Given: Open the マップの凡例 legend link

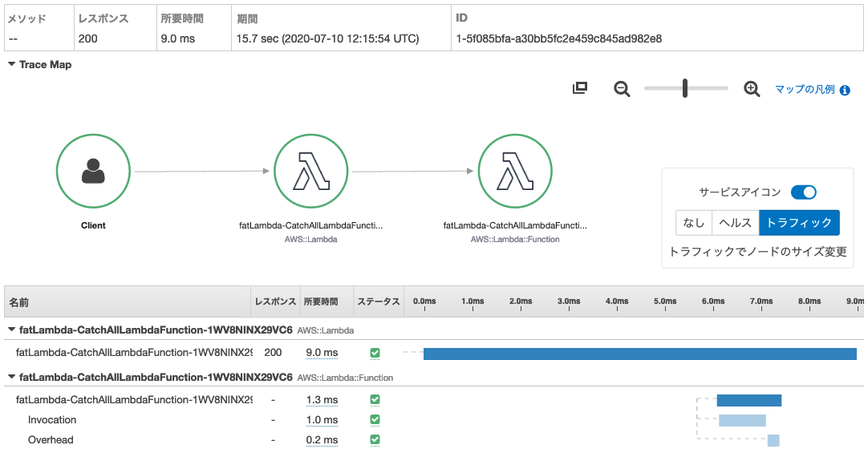Looking at the screenshot, I should [x=805, y=90].
